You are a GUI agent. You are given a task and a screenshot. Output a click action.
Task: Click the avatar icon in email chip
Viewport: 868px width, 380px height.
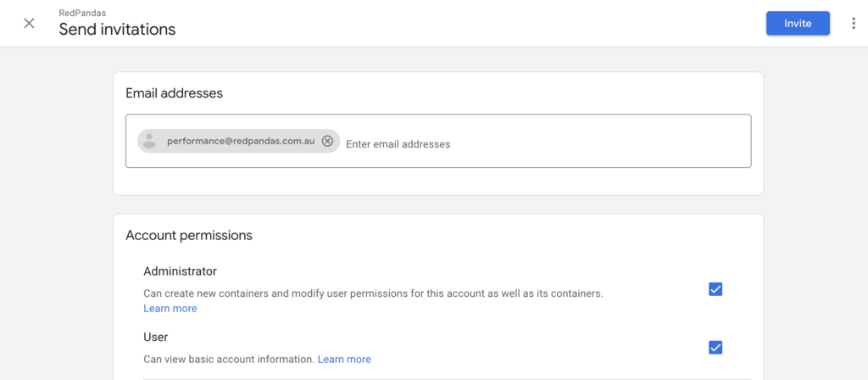tap(149, 142)
